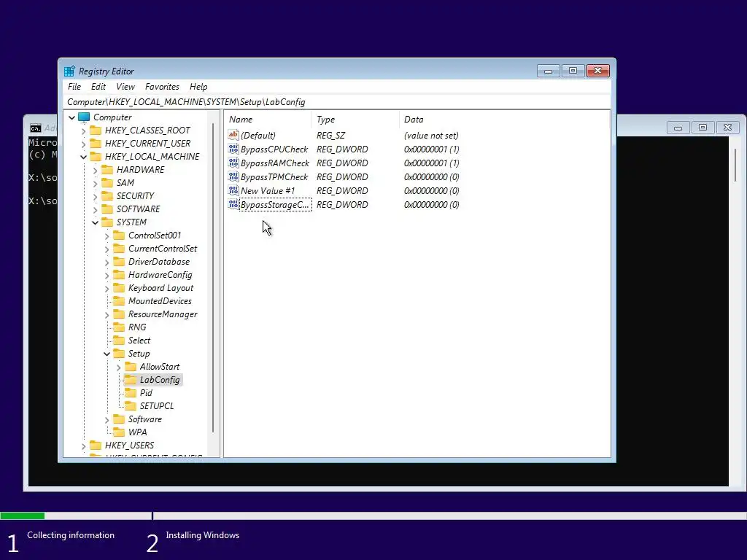Click the Pid folder icon
The height and width of the screenshot is (560, 747).
click(131, 393)
